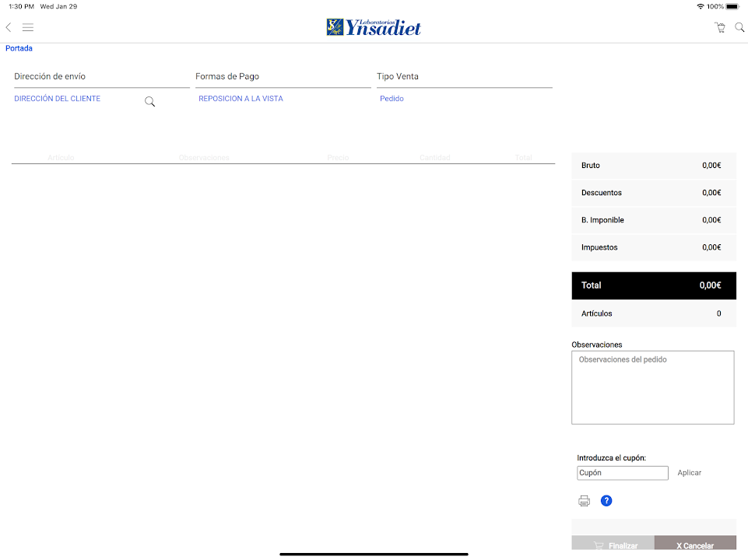Image resolution: width=748 pixels, height=560 pixels.
Task: Open the shopping cart icon
Action: coord(720,27)
